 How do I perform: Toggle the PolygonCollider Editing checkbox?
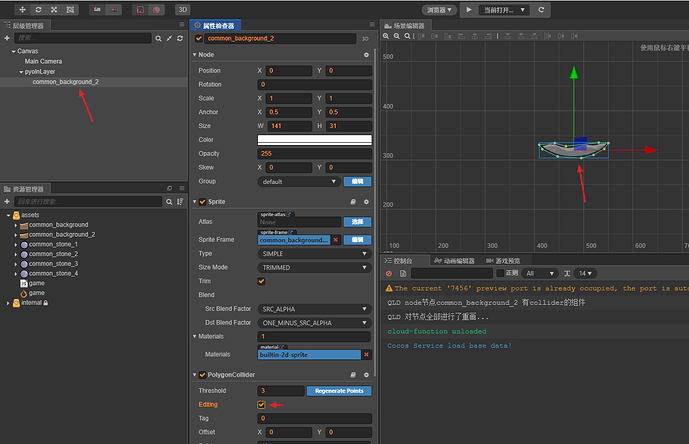(x=262, y=404)
